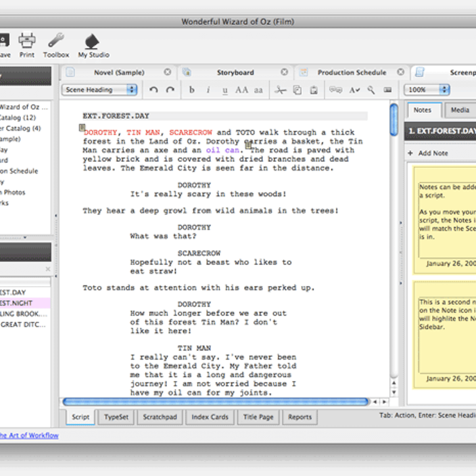The width and height of the screenshot is (476, 476).
Task: Redo with the redo arrow icon
Action: 170,90
